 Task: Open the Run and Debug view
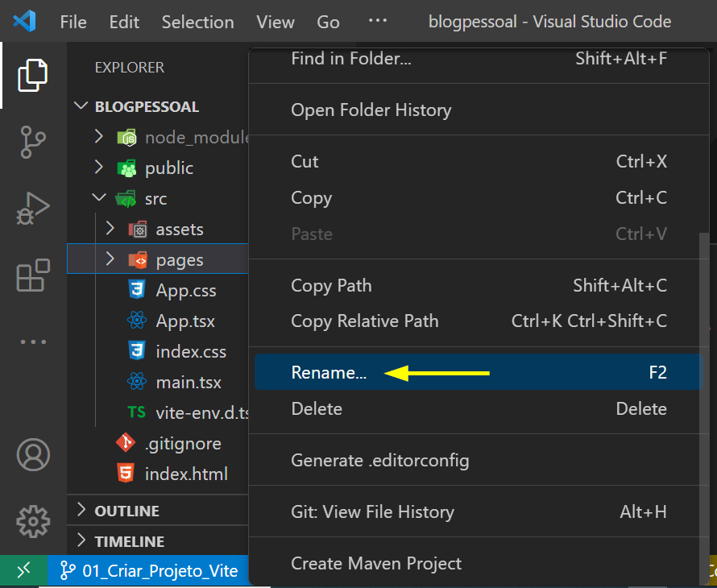[33, 209]
